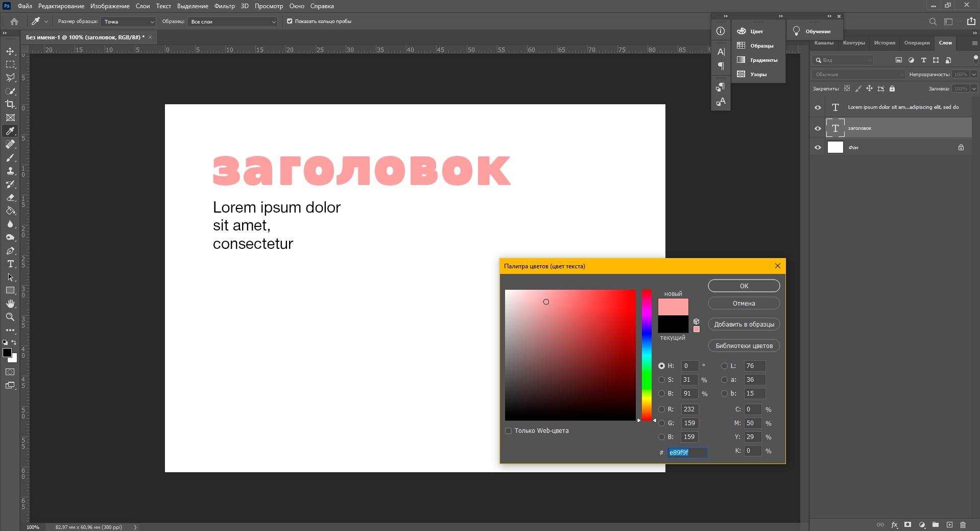
Task: Select the Eraser tool
Action: [x=10, y=198]
